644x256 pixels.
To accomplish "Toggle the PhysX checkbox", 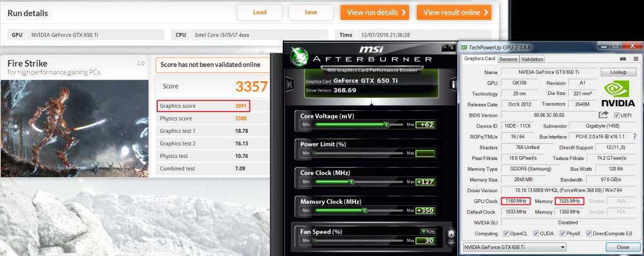I will tap(562, 234).
